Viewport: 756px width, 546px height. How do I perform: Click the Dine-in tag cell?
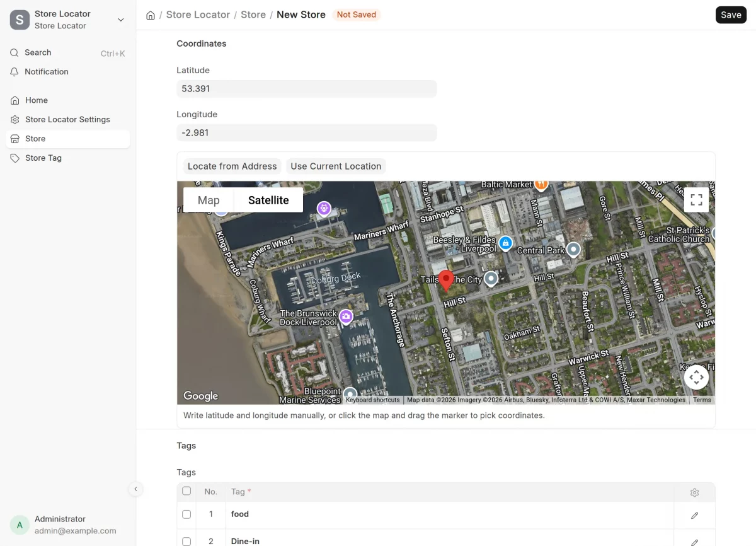pyautogui.click(x=450, y=538)
